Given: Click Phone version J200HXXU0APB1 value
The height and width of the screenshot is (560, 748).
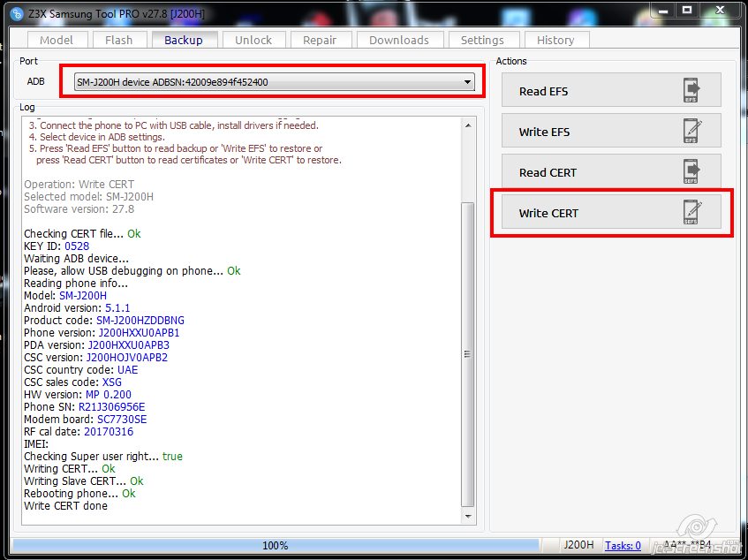Looking at the screenshot, I should 139,332.
